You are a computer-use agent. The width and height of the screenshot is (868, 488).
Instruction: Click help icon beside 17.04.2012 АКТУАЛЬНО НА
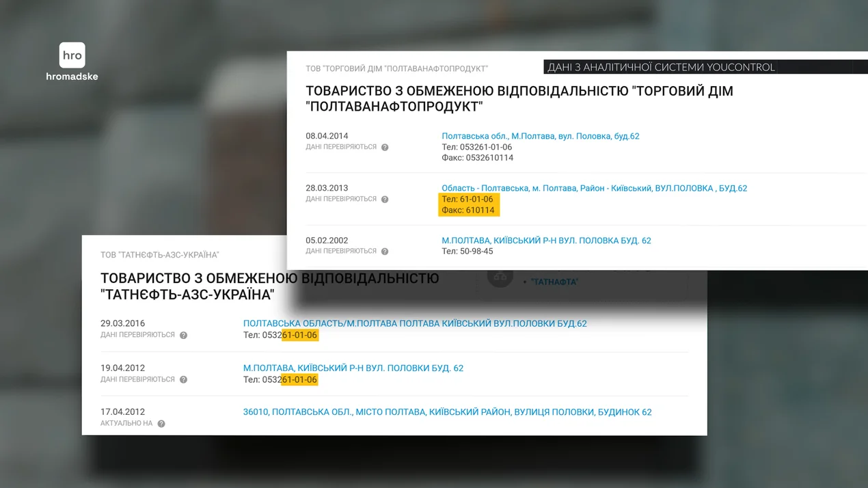pyautogui.click(x=161, y=423)
